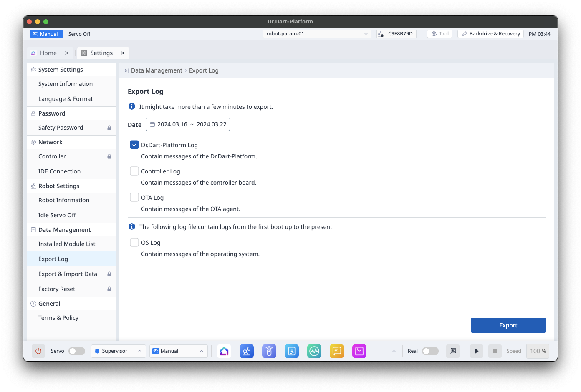This screenshot has height=392, width=581.
Task: Click the Servo Off status text
Action: pyautogui.click(x=79, y=34)
